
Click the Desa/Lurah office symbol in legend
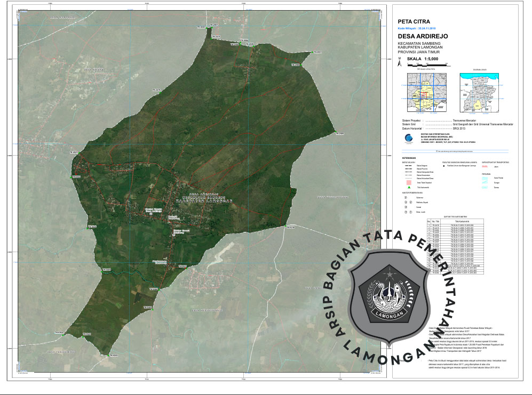coord(406,212)
